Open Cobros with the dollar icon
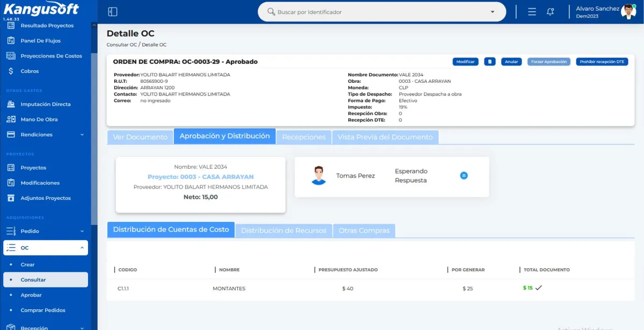The image size is (644, 330). tap(11, 71)
